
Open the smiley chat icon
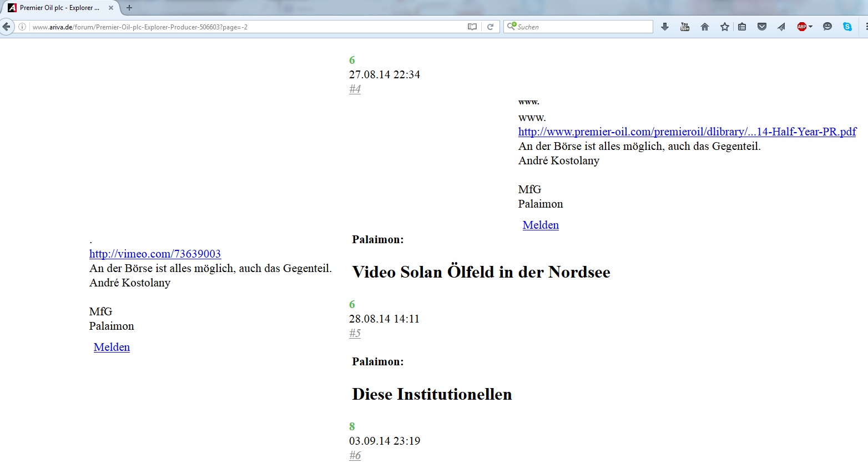[x=827, y=27]
